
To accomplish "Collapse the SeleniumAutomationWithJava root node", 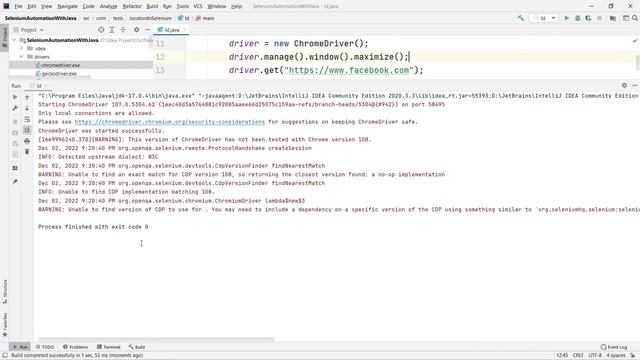I will coord(14,40).
